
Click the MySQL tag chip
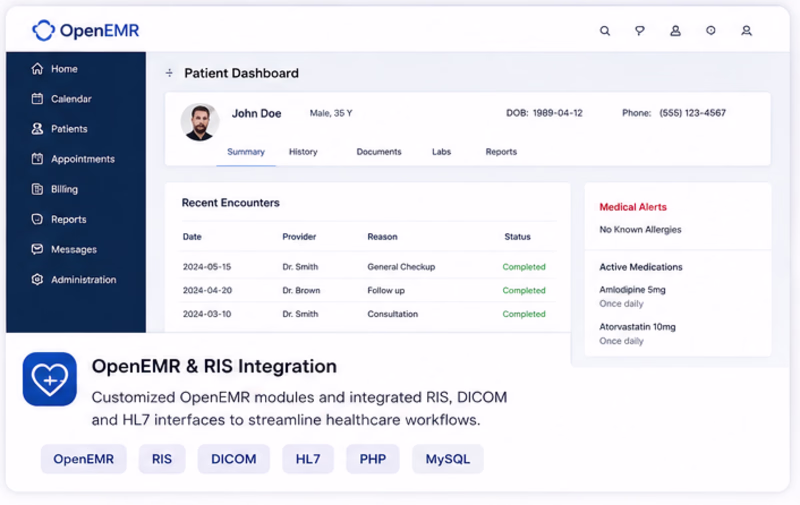coord(448,459)
